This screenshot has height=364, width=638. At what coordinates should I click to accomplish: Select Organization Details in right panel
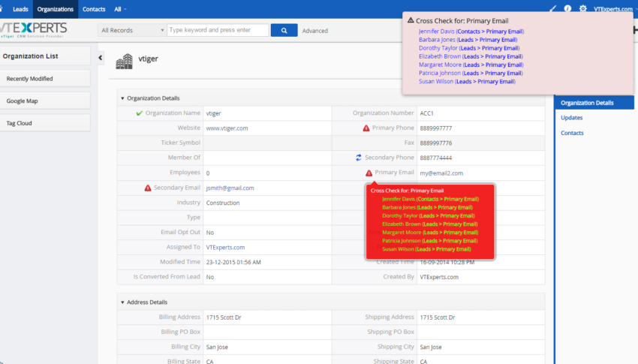(x=594, y=103)
